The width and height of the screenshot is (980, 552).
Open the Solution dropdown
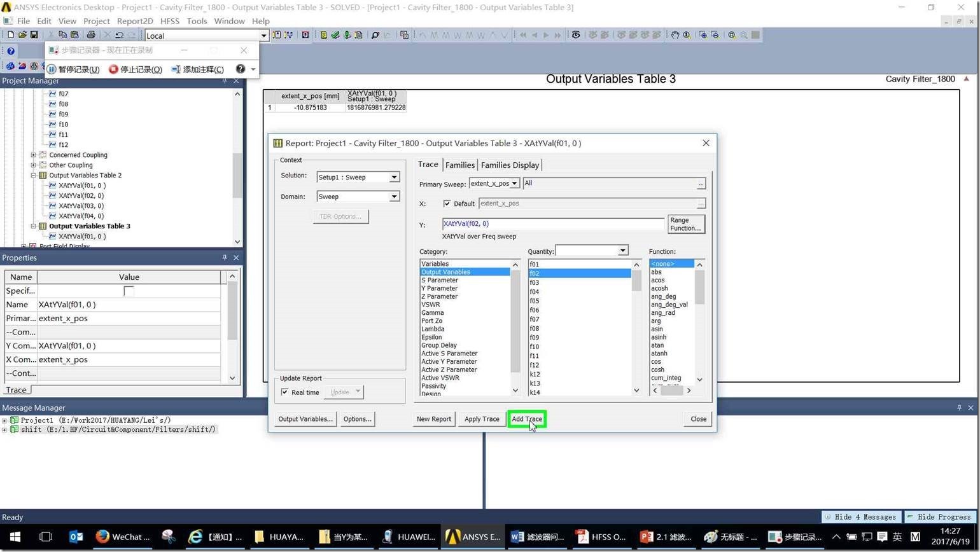tap(394, 177)
